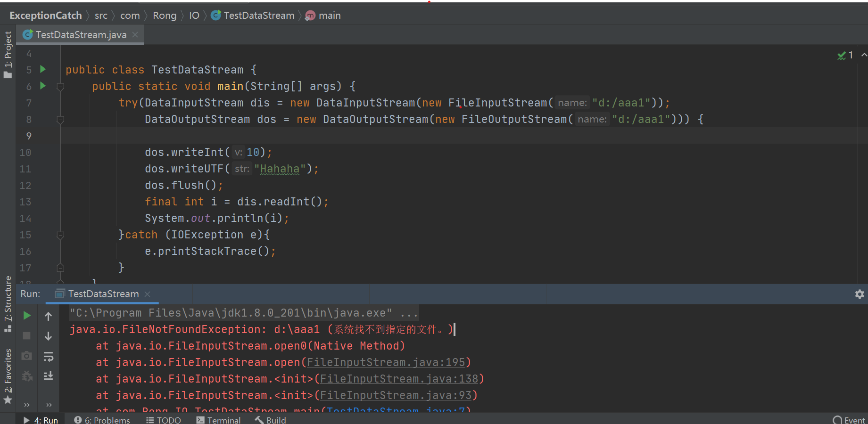Click src breadcrumb in navigation bar
Screen dimensions: 868x424
coord(101,16)
